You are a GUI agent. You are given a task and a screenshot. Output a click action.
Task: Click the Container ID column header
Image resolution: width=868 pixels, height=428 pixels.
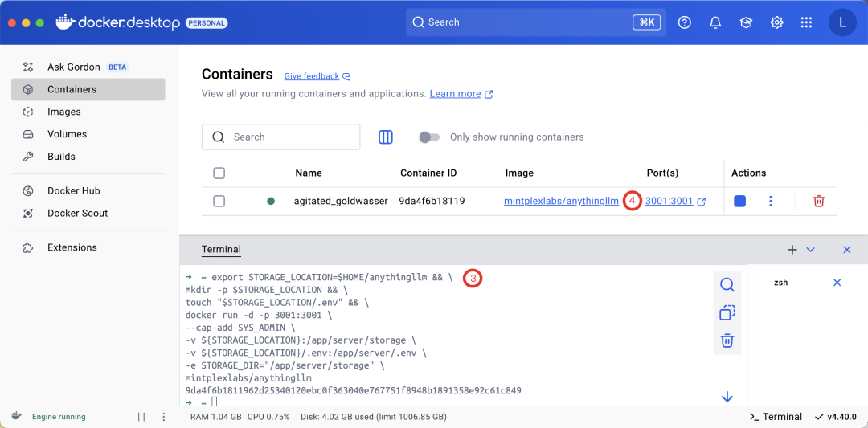(428, 173)
